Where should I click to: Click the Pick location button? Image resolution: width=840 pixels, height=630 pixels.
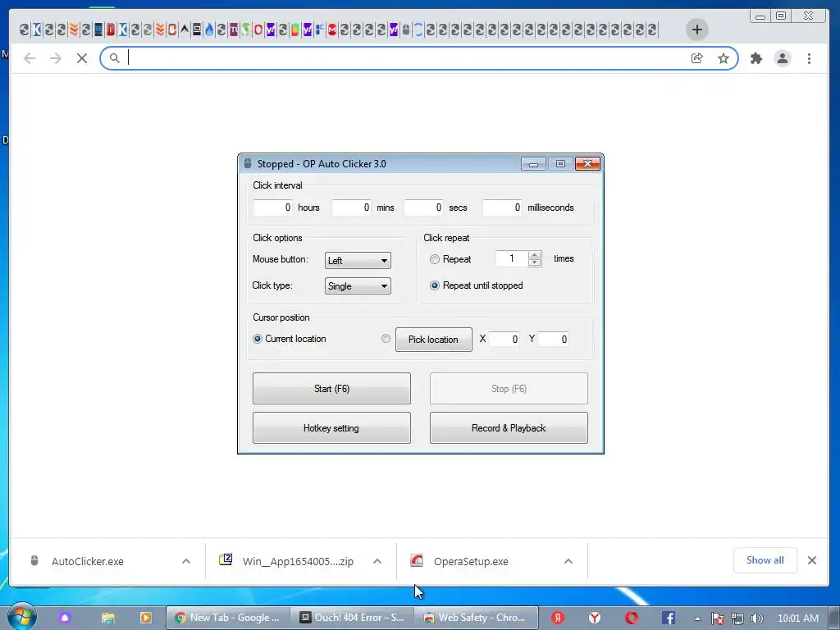(433, 340)
